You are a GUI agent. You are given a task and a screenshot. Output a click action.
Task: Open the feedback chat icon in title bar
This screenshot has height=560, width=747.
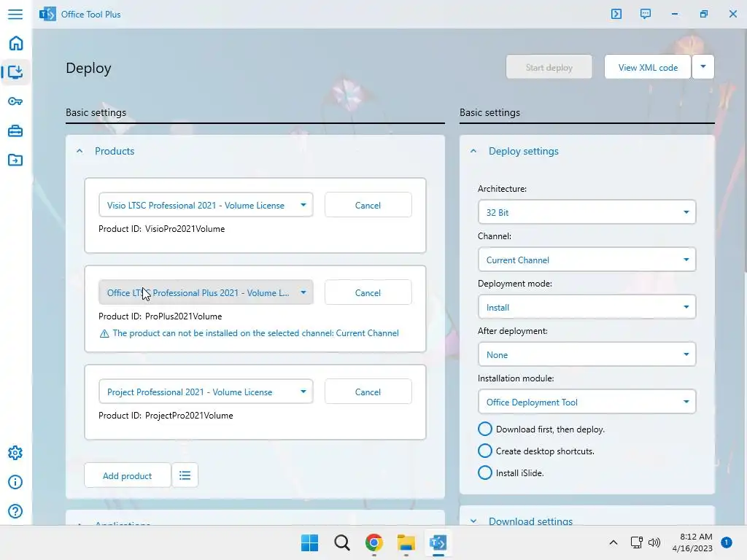[x=645, y=14]
